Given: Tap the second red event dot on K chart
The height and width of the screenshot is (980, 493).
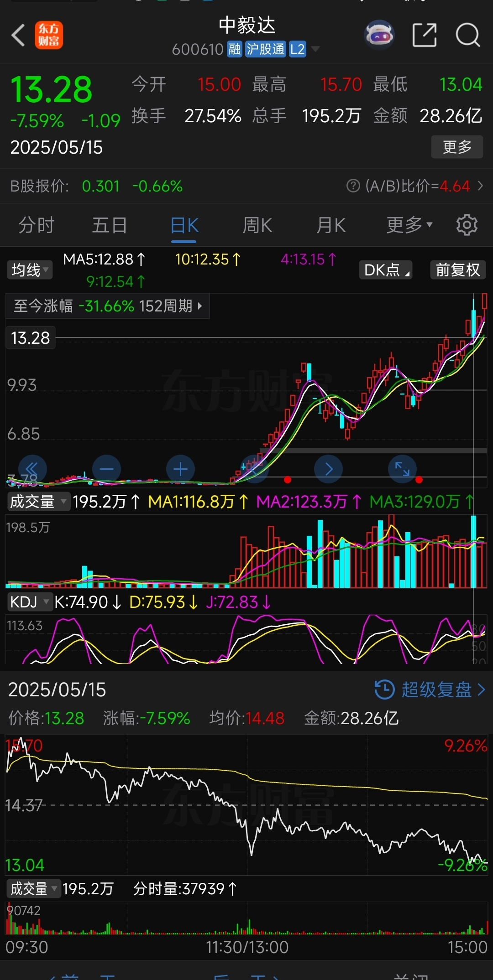Looking at the screenshot, I should tap(419, 479).
